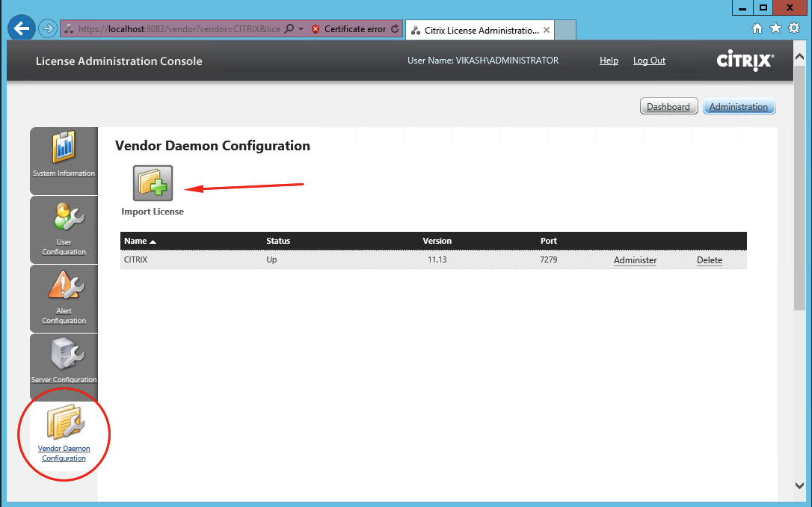Click the Certificate error text
Image resolution: width=812 pixels, height=507 pixels.
[354, 29]
